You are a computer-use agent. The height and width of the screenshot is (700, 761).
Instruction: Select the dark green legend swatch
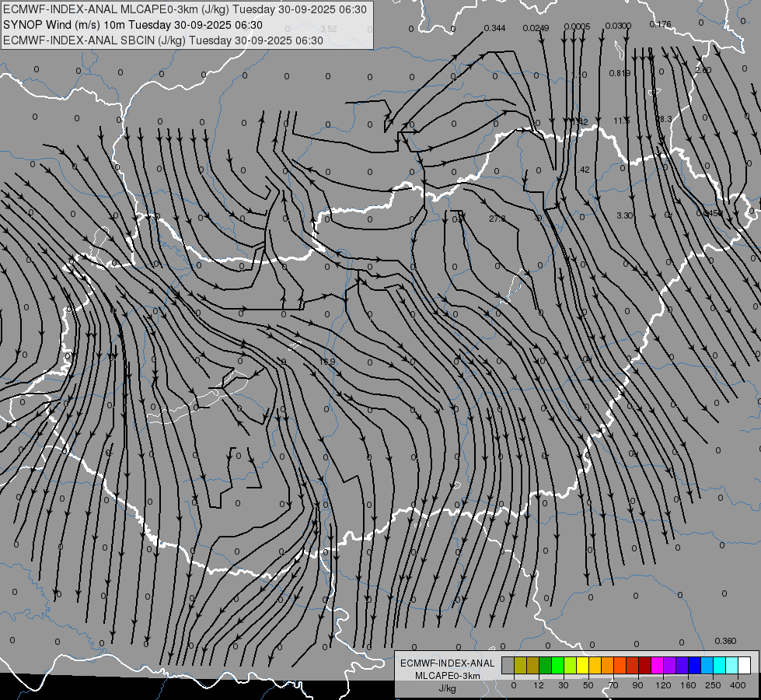pyautogui.click(x=546, y=665)
